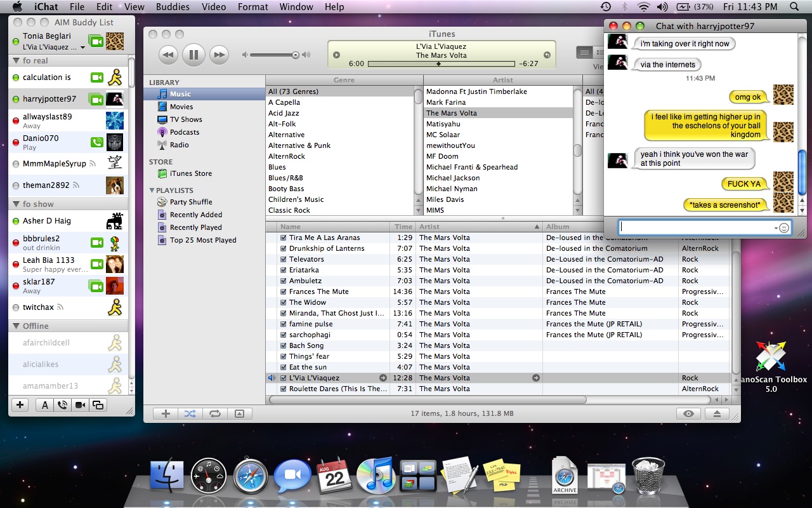Viewport: 812px width, 508px height.
Task: Select Acid Jazz genre
Action: [339, 113]
